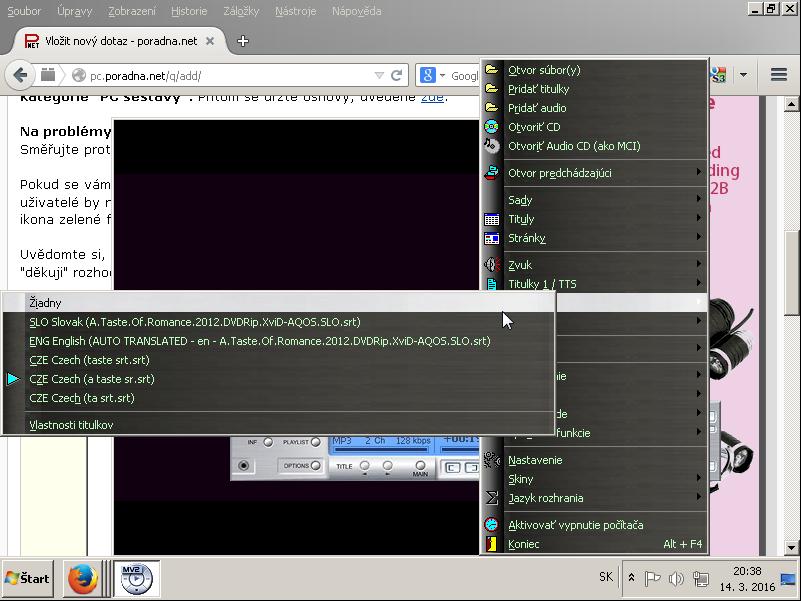The height and width of the screenshot is (601, 801).
Task: Click the Zvuk speaker icon in menu
Action: coord(491,265)
